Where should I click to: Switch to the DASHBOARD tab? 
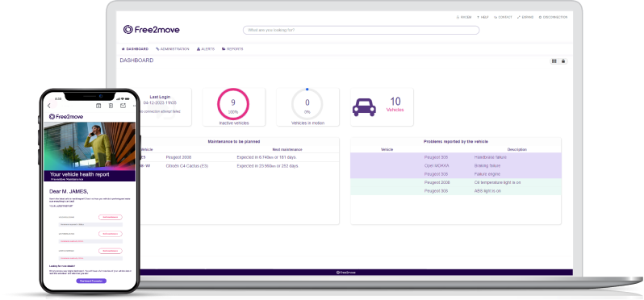[x=135, y=49]
